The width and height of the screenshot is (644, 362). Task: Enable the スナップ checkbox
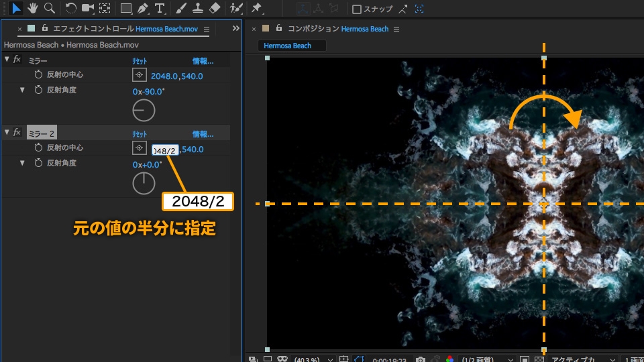[x=357, y=9]
